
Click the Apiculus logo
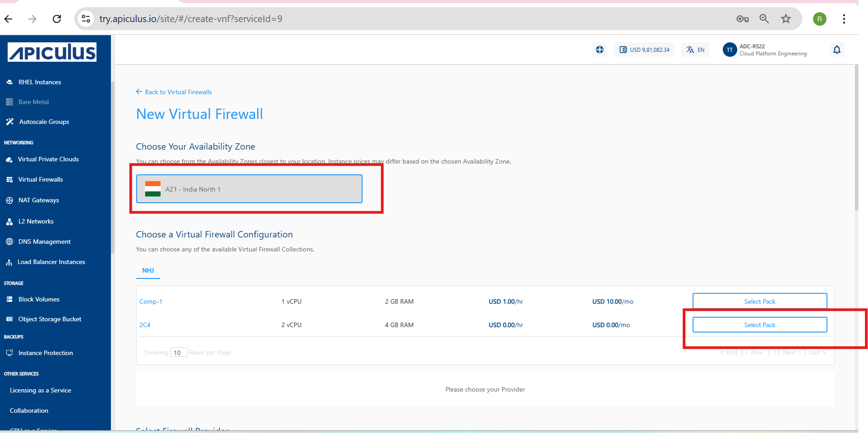pos(52,52)
